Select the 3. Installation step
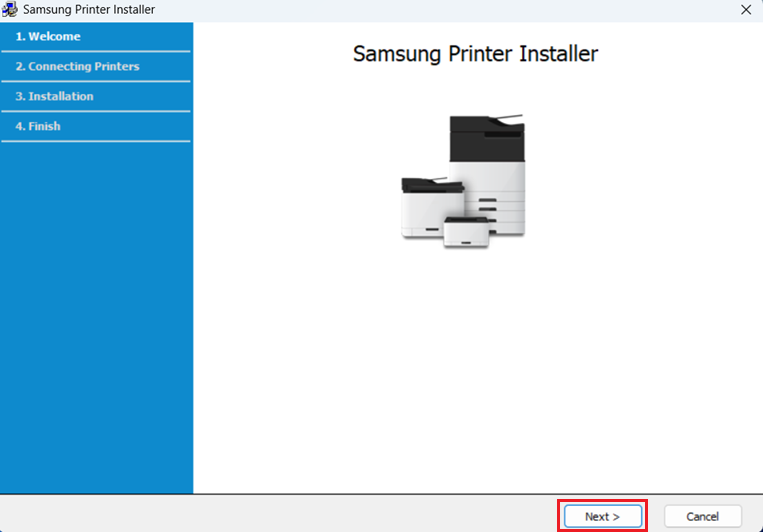 pyautogui.click(x=54, y=96)
